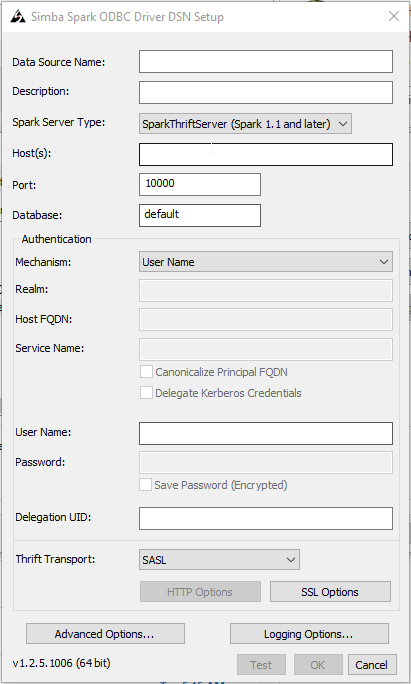The width and height of the screenshot is (411, 684).
Task: Enable Delegate Kerberos Credentials checkbox
Action: [146, 393]
